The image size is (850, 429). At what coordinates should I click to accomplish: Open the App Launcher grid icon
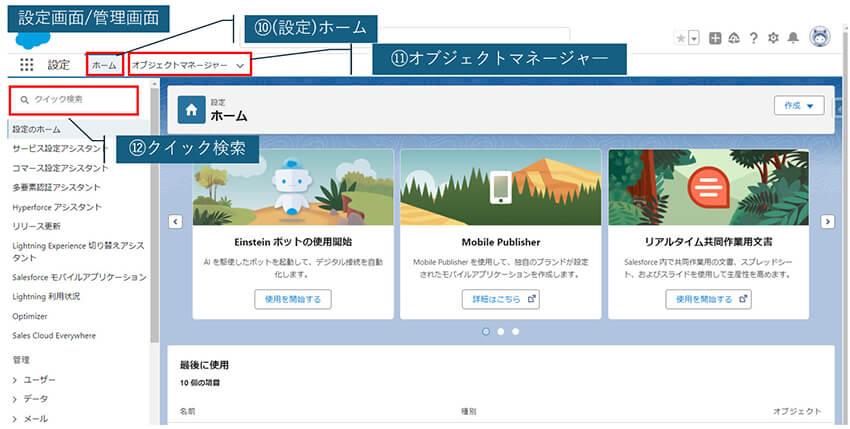pyautogui.click(x=27, y=65)
